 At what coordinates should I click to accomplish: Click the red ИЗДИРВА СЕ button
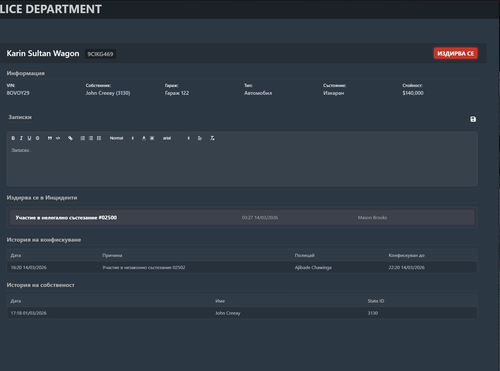tap(456, 53)
